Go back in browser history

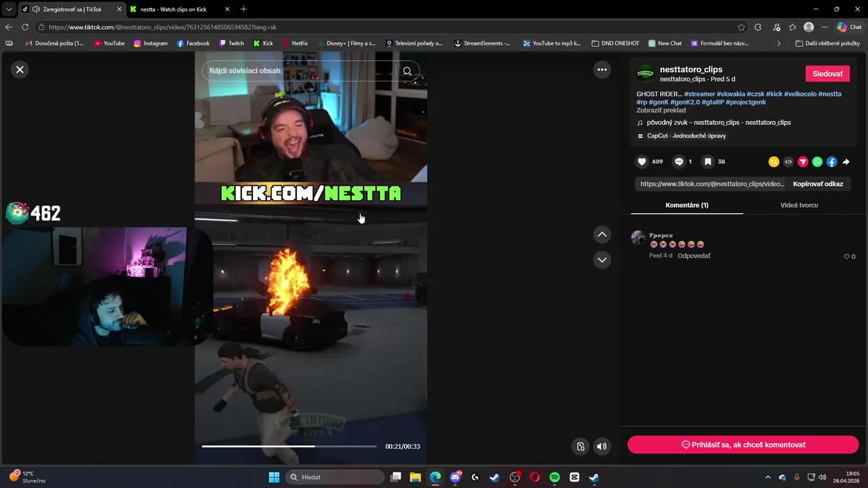8,27
